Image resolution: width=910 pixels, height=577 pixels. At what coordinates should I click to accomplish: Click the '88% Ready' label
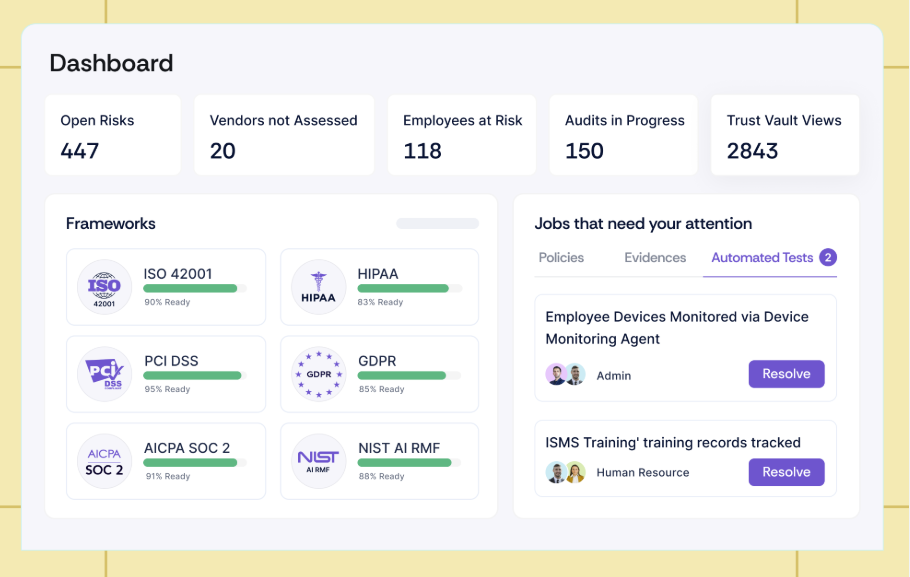tap(381, 477)
